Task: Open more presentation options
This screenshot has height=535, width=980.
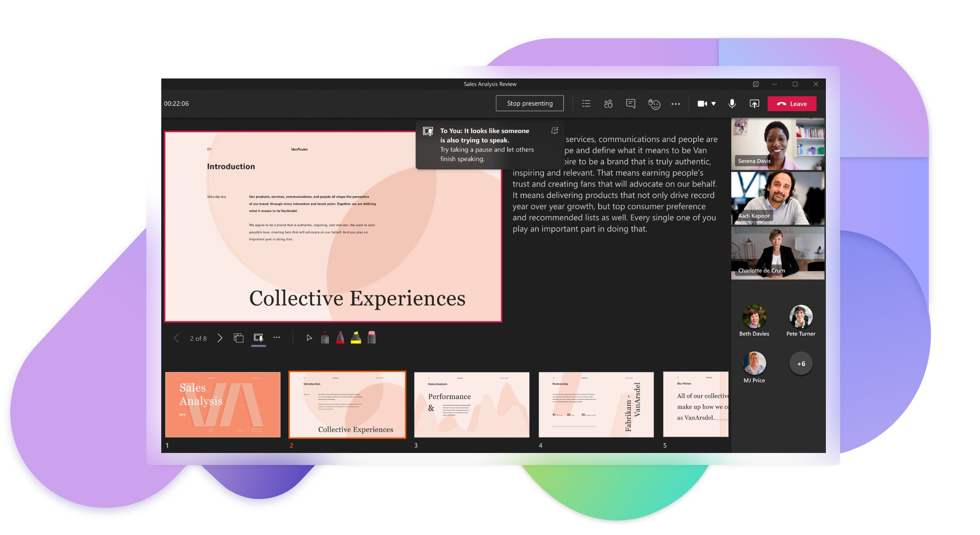Action: point(277,337)
